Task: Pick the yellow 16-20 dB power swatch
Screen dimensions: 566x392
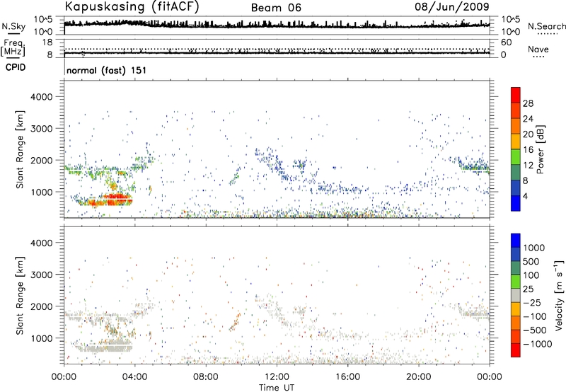Action: pos(516,142)
